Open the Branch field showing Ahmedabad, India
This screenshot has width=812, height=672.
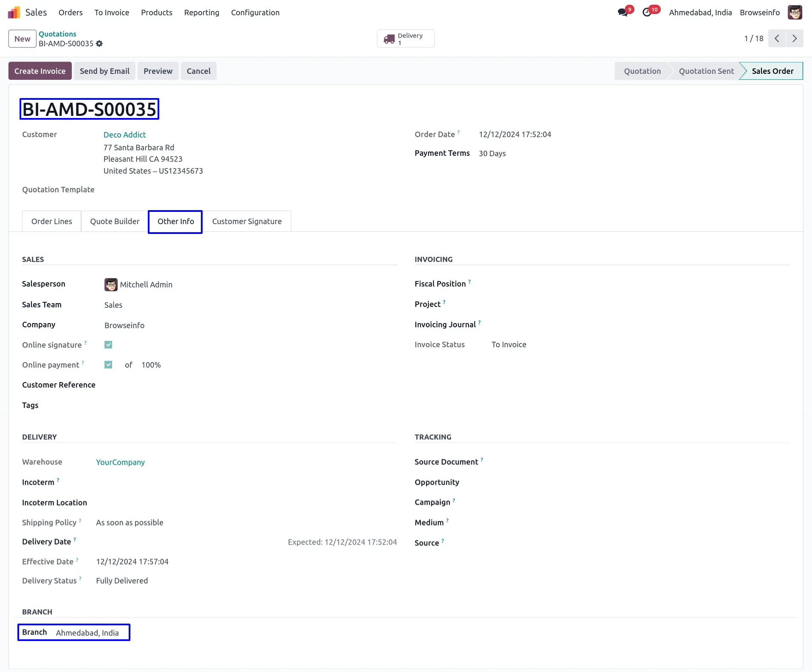[x=87, y=633]
